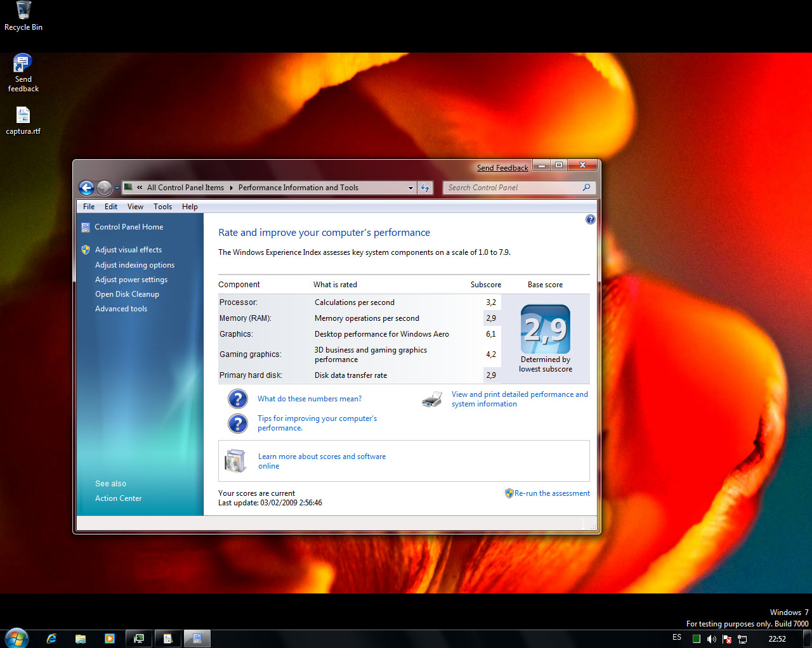
Task: Expand the address bar history dropdown
Action: coord(410,188)
